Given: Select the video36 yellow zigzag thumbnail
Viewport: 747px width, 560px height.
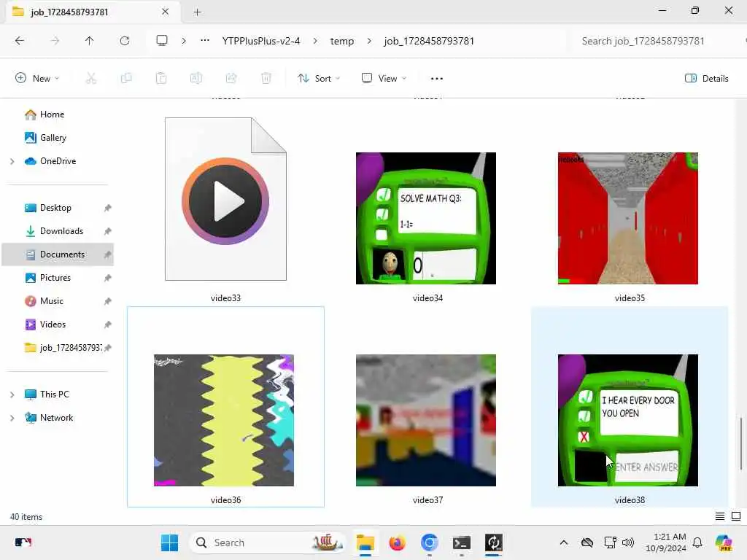Looking at the screenshot, I should [224, 420].
